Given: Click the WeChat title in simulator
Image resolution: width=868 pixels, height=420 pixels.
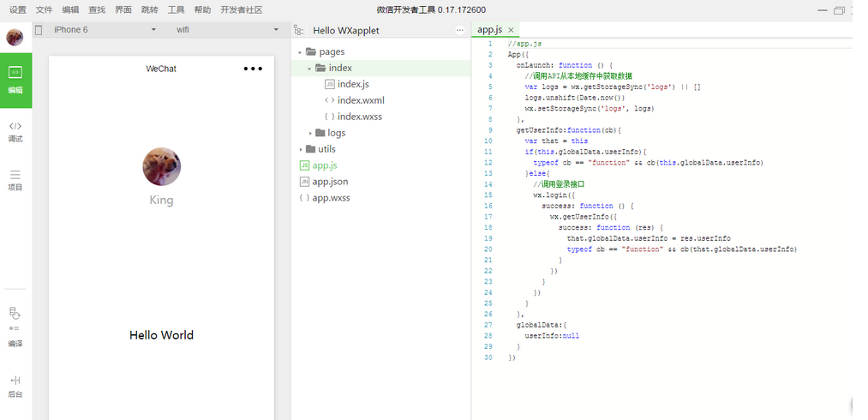Looking at the screenshot, I should point(161,69).
